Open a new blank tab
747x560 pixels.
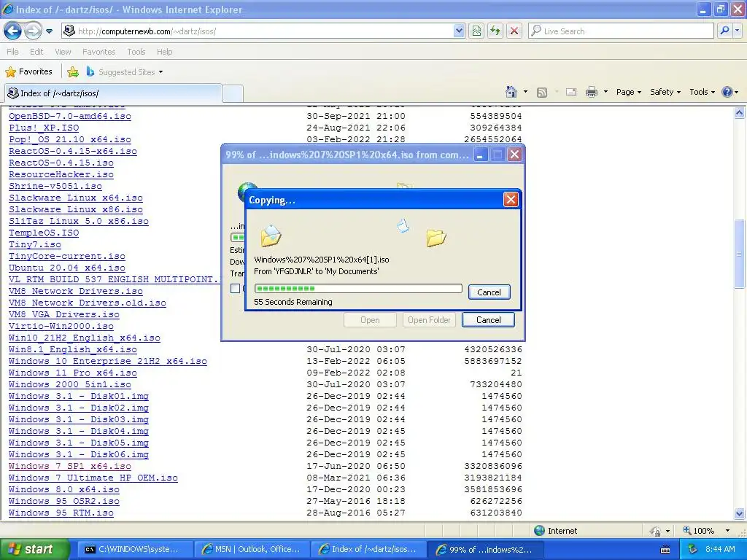233,93
